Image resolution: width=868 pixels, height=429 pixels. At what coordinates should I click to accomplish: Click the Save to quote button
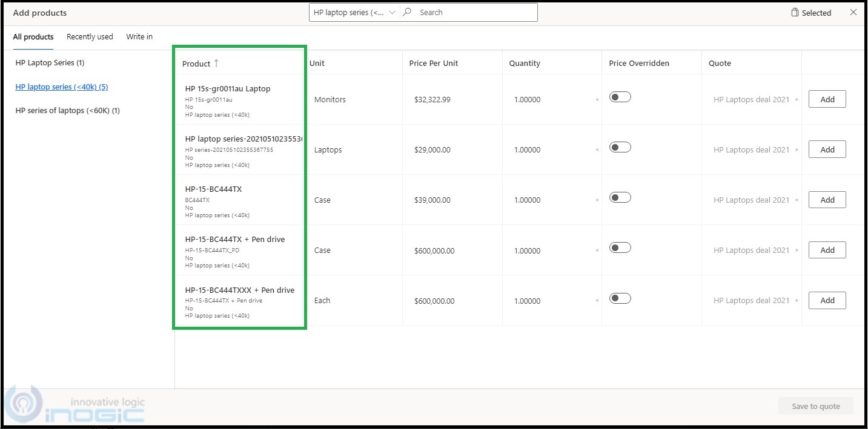tap(815, 406)
